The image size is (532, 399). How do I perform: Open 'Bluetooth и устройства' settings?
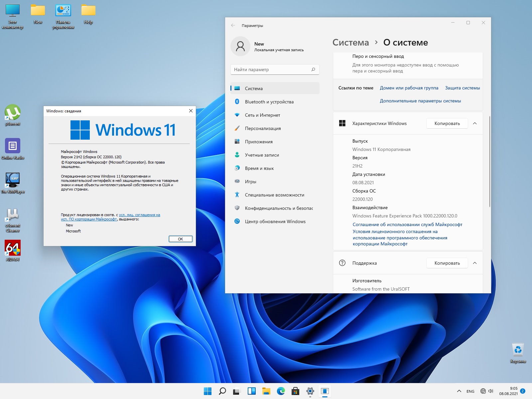275,102
